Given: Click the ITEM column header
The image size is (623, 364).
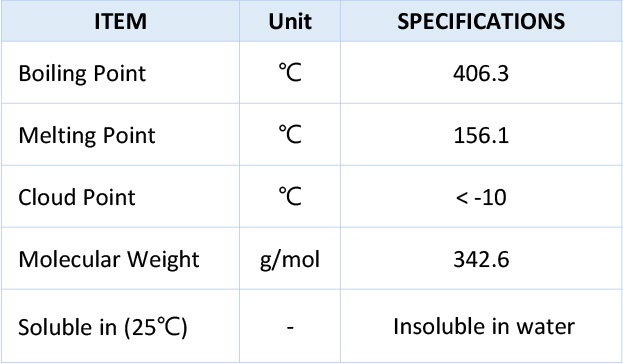Looking at the screenshot, I should coord(120,21).
